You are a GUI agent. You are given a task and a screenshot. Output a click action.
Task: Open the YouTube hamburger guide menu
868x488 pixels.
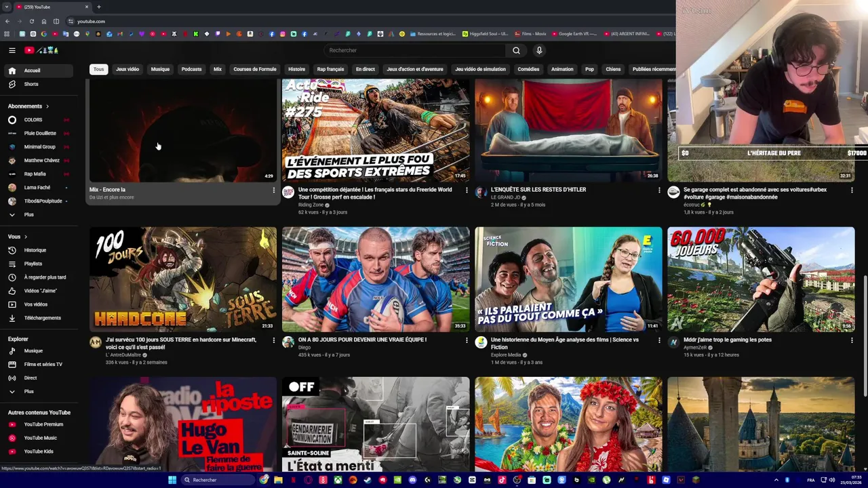pos(12,50)
